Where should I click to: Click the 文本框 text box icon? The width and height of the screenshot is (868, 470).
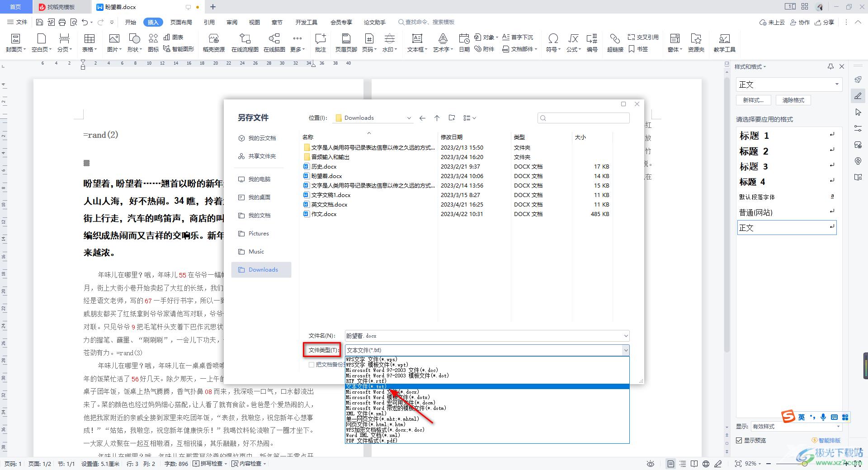click(x=417, y=38)
